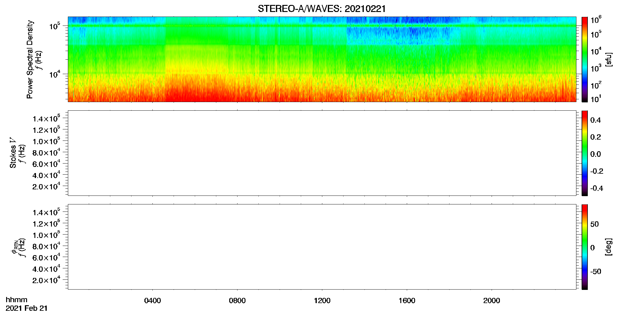Click the Power Spectral Density axis label
The height and width of the screenshot is (332, 644).
[x=30, y=59]
